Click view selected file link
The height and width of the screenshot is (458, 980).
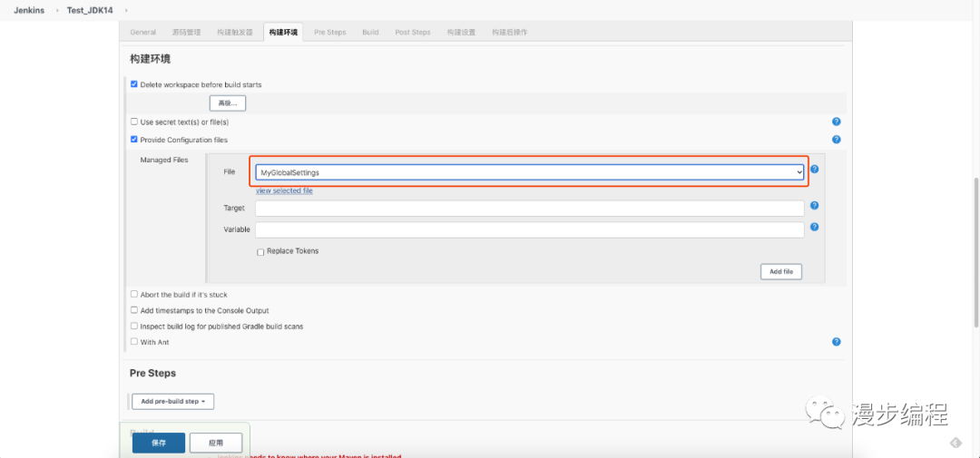[x=284, y=190]
